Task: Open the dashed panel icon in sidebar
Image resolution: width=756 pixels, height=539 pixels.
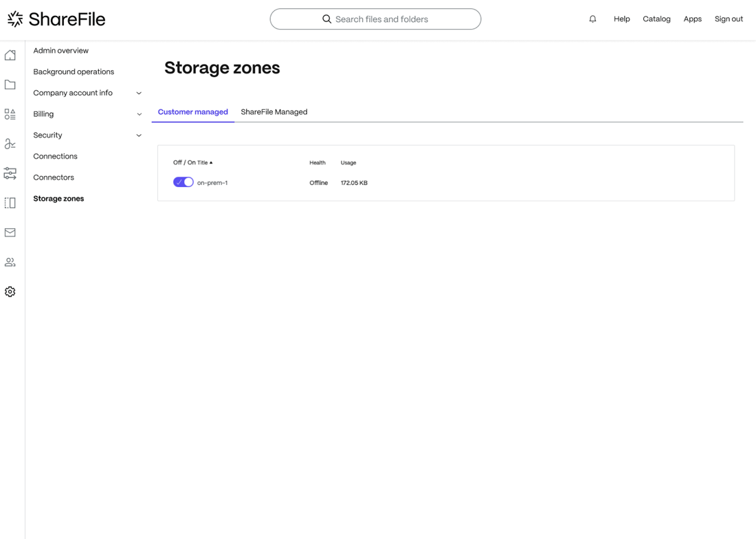Action: click(10, 203)
